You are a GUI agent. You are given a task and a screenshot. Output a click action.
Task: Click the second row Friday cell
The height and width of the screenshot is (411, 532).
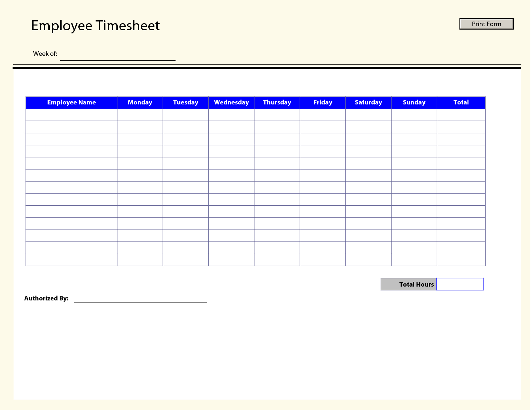pos(322,127)
